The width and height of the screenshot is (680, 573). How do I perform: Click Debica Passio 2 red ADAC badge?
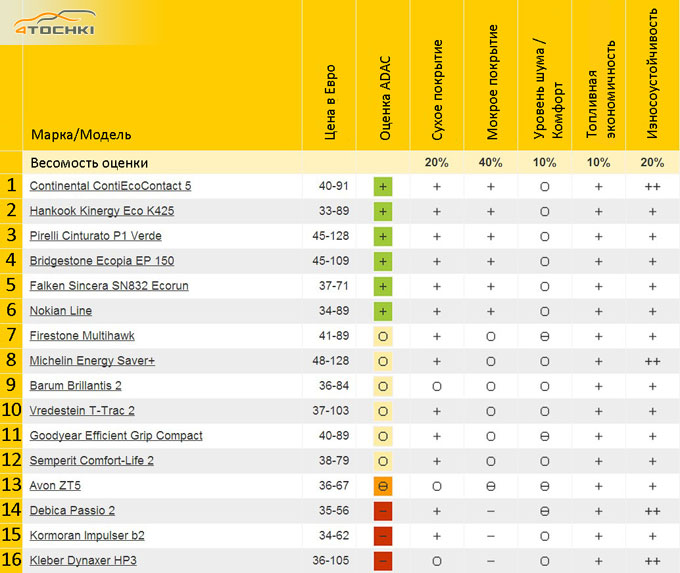coord(383,511)
